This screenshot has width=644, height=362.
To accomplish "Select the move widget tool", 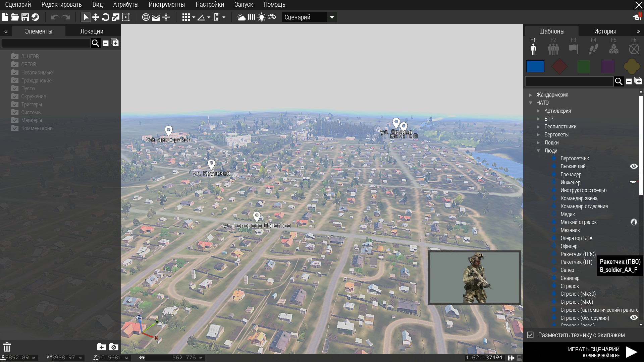I will tap(96, 17).
